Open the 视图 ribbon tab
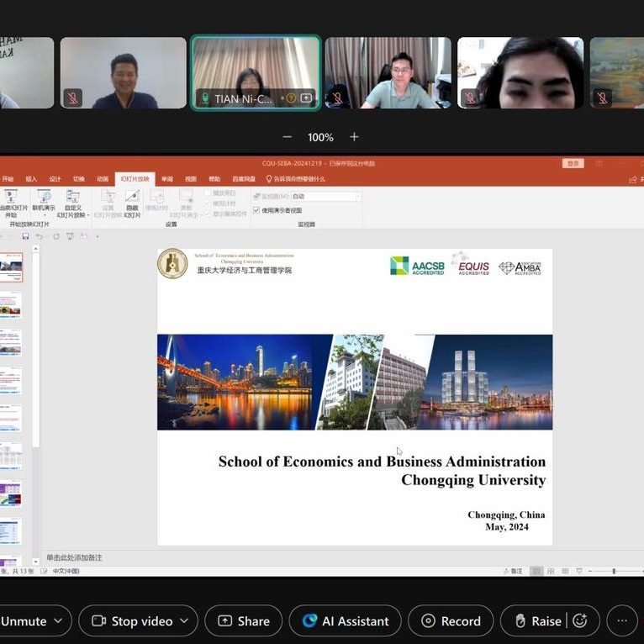The image size is (644, 644). [191, 178]
